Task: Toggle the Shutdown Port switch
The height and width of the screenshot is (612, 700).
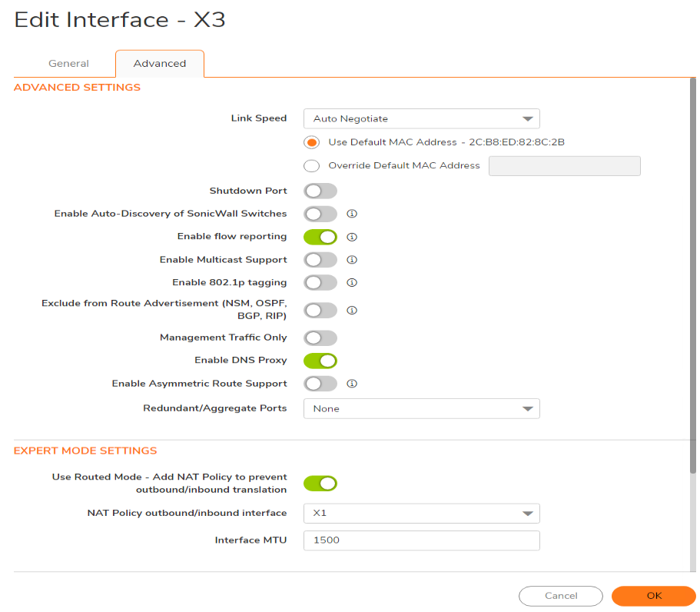Action: point(320,191)
